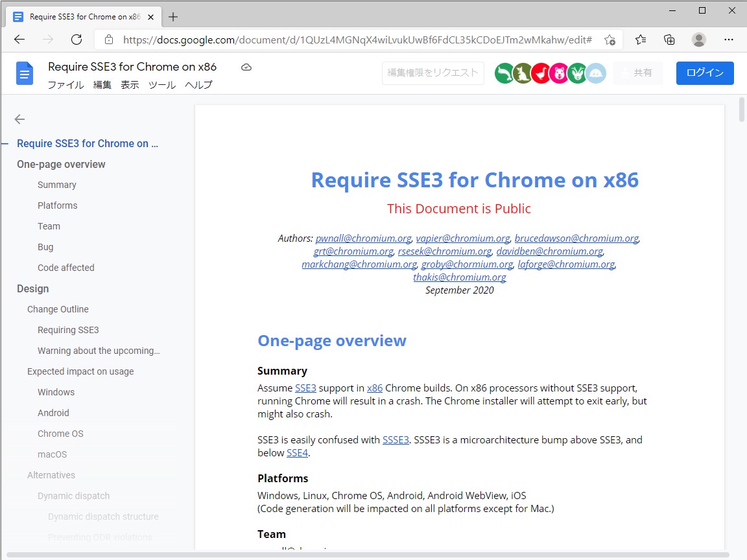Click the 編集権限をリクエスト button
Viewport: 747px width, 560px height.
(x=432, y=73)
